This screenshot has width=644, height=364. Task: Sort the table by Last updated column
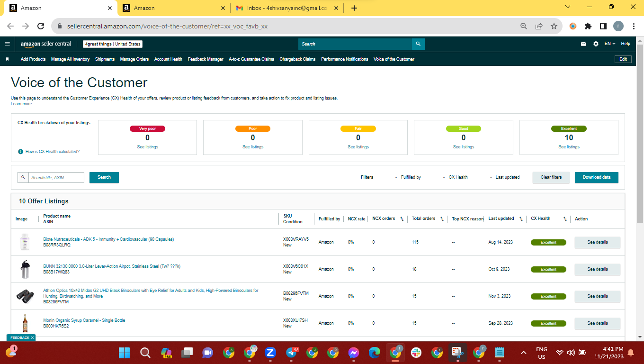pyautogui.click(x=521, y=219)
